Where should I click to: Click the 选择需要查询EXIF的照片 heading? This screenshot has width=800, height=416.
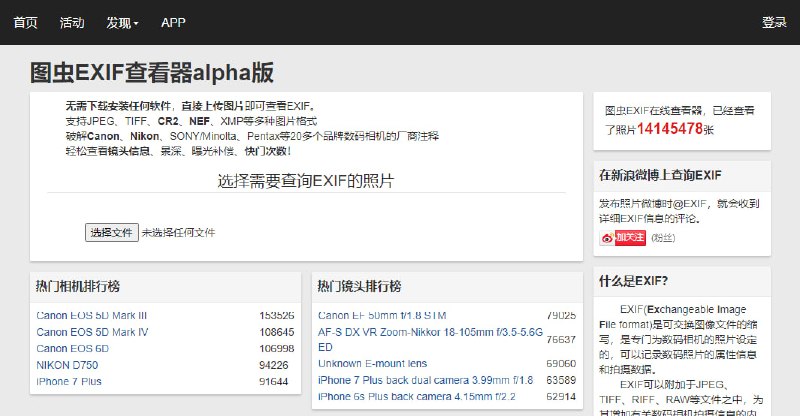[306, 181]
